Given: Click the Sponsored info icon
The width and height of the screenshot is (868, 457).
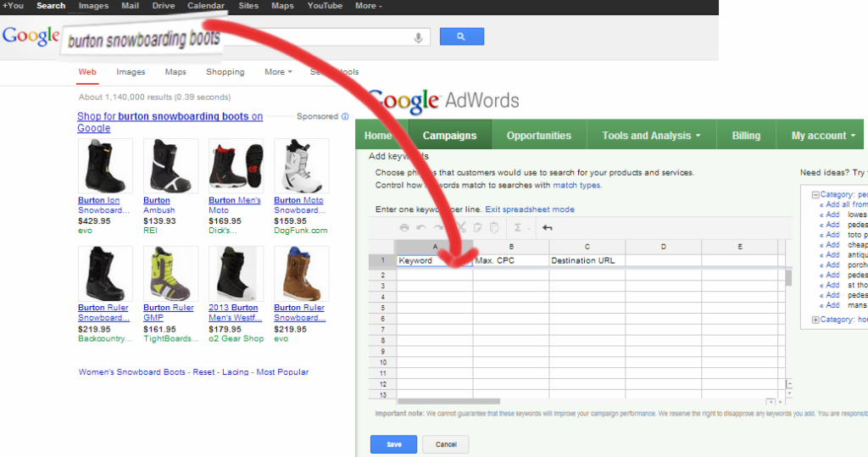Looking at the screenshot, I should (x=345, y=117).
